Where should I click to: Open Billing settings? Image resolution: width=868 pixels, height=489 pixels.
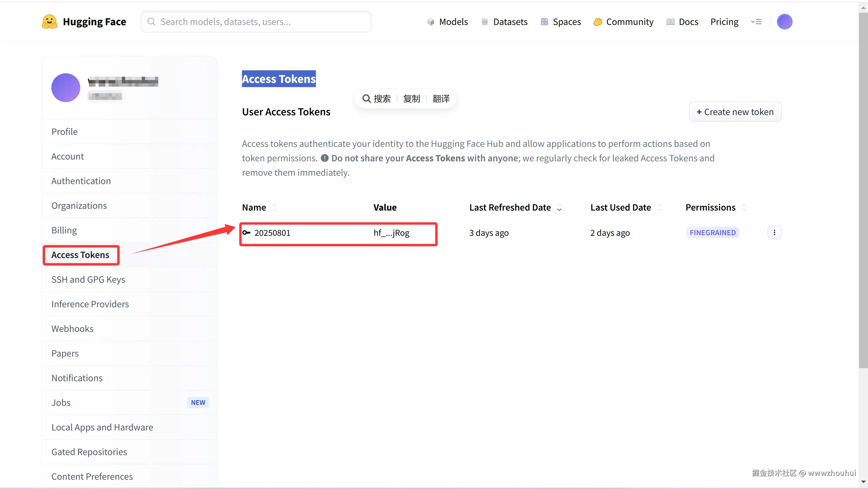[130, 230]
